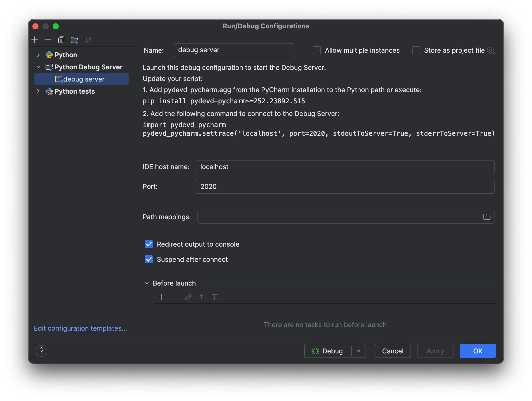Viewport: 532px width, 401px height.
Task: Check Store as project file
Action: pos(416,50)
